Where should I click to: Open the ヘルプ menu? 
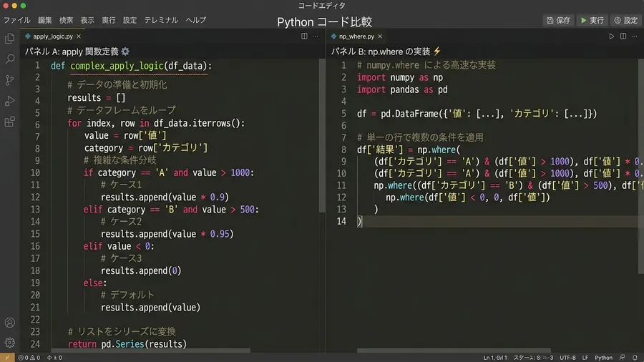point(196,20)
